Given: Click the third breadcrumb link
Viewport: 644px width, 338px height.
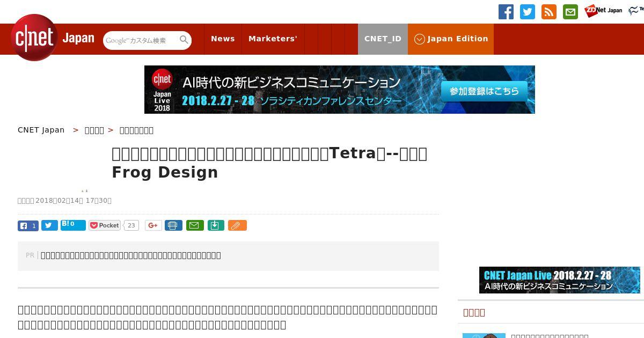Looking at the screenshot, I should pyautogui.click(x=136, y=130).
